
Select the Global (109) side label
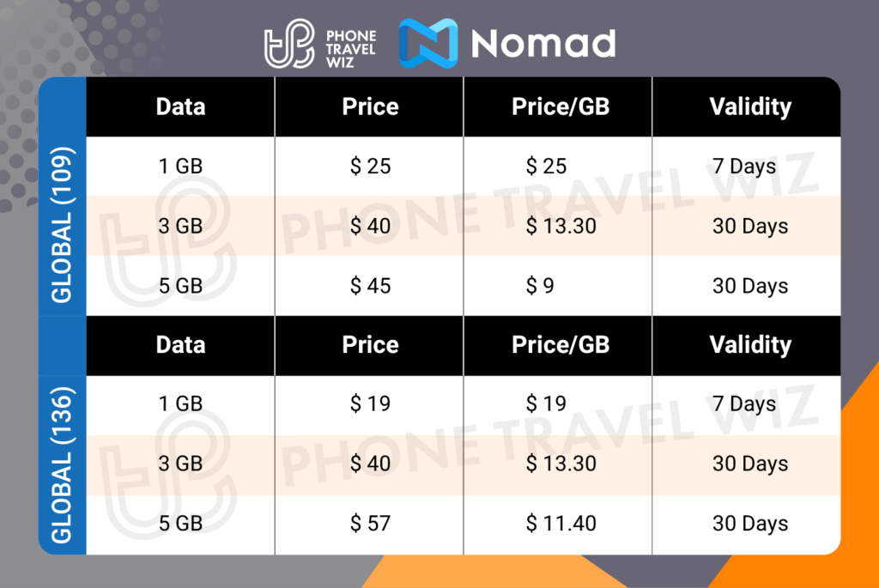pyautogui.click(x=63, y=225)
